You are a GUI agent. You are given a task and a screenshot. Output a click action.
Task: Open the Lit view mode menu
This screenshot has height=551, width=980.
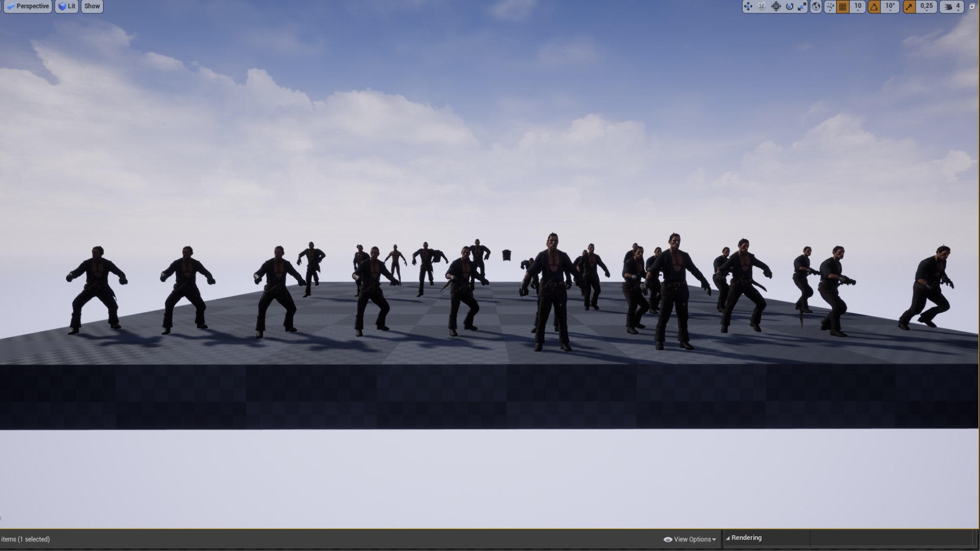[67, 6]
